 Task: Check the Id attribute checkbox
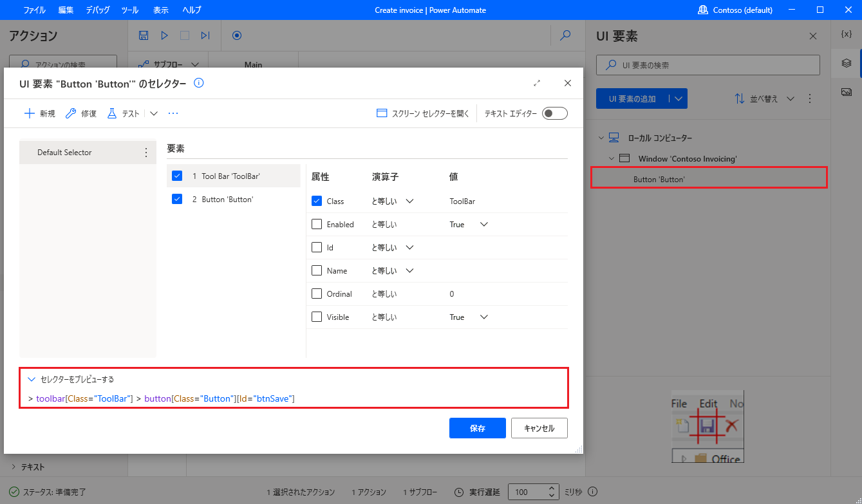pos(317,247)
